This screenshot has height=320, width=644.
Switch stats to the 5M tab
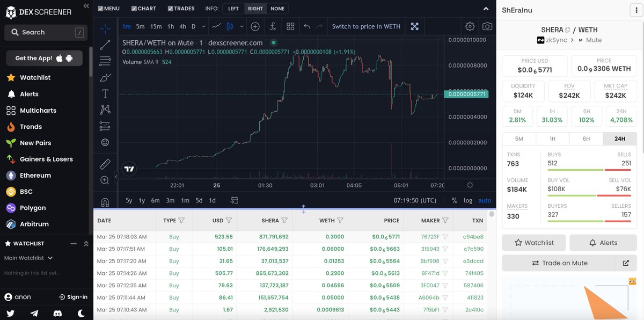[519, 139]
